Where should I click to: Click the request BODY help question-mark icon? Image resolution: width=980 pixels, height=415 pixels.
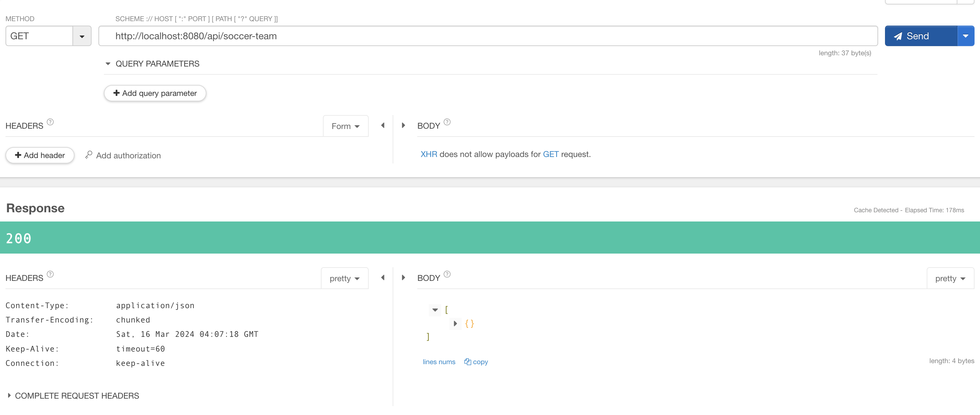pos(447,122)
